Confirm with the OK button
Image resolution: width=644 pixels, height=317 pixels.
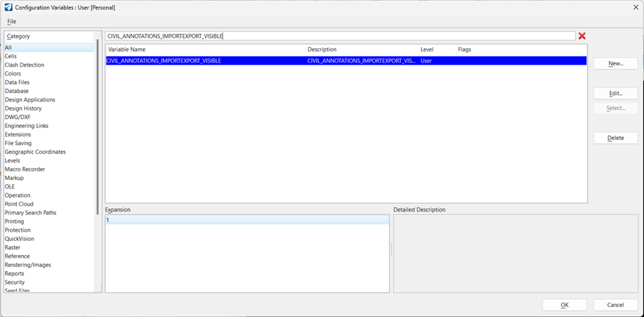tap(564, 305)
